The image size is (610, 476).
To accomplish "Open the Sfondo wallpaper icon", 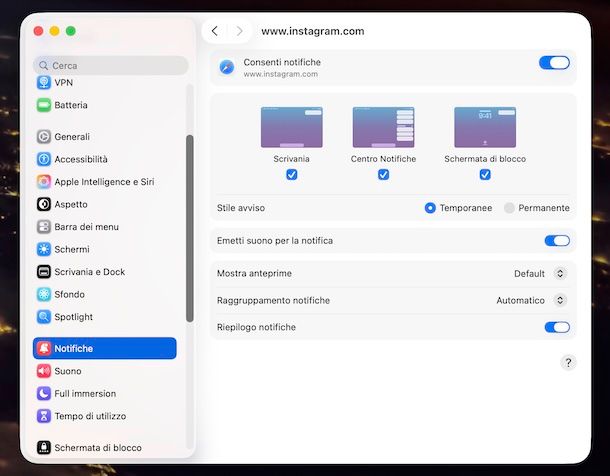I will pyautogui.click(x=44, y=294).
